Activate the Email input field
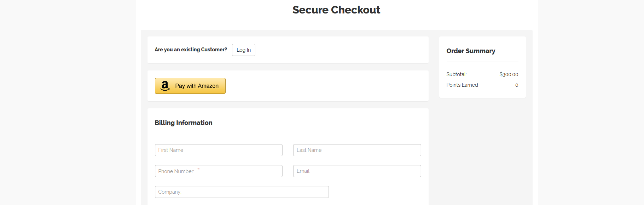Image resolution: width=644 pixels, height=205 pixels. tap(357, 171)
